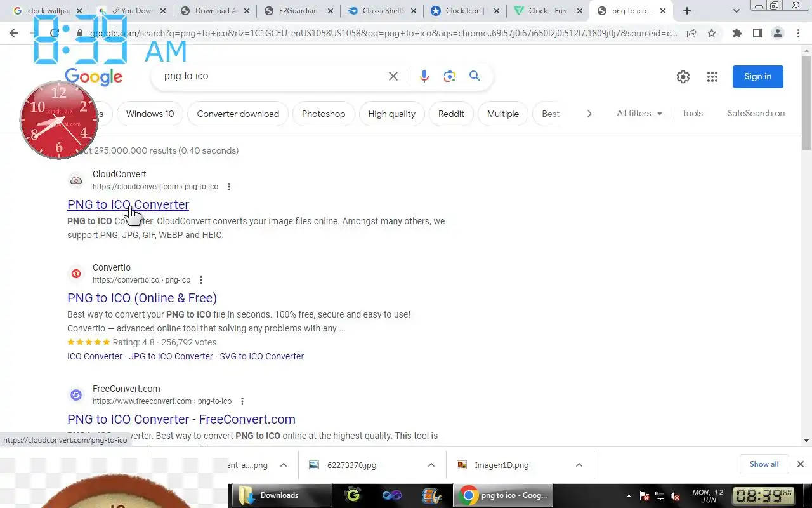Open Google quick settings gear
Viewport: 812px width, 508px height.
tap(683, 77)
